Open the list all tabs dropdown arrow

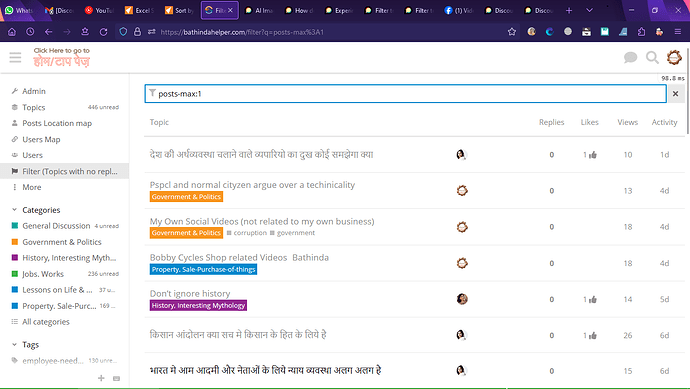[589, 10]
